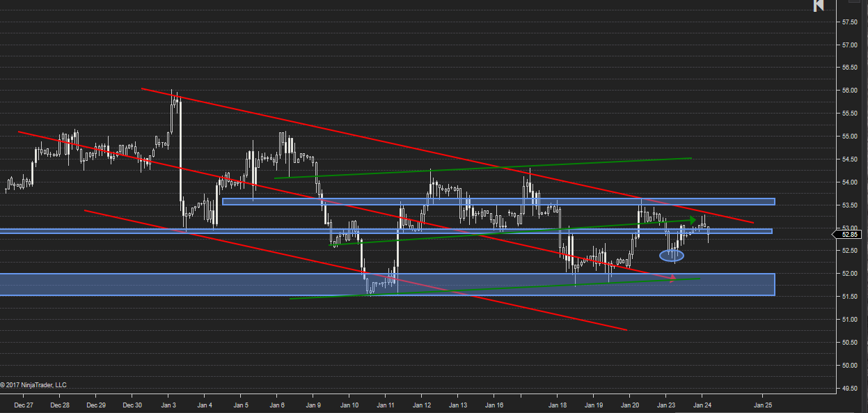This screenshot has height=413, width=868.
Task: Click the 55.00 price axis label
Action: pyautogui.click(x=849, y=137)
